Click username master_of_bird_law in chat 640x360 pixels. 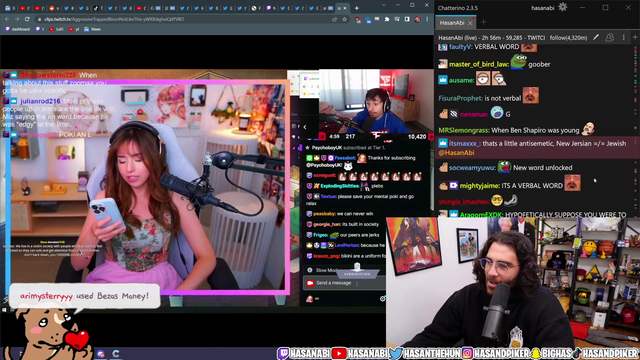coord(479,64)
